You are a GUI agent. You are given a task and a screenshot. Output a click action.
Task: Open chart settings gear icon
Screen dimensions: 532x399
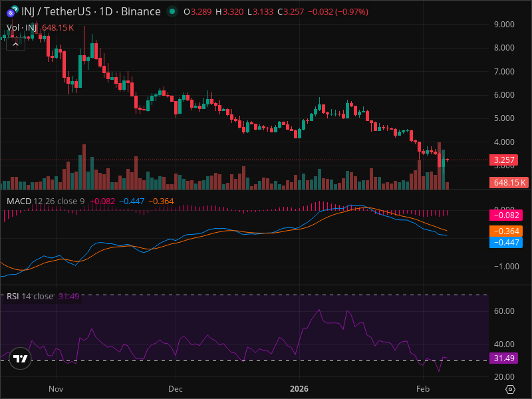pos(510,389)
